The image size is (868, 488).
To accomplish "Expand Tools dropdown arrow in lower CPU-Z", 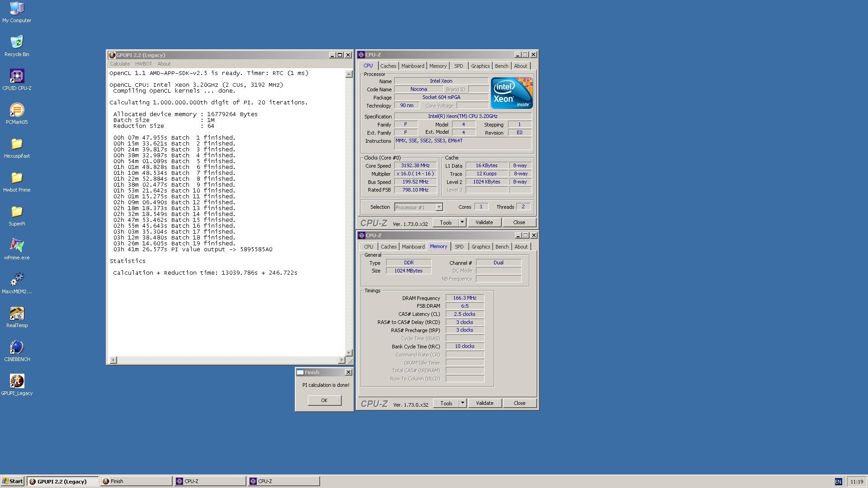I will (462, 403).
